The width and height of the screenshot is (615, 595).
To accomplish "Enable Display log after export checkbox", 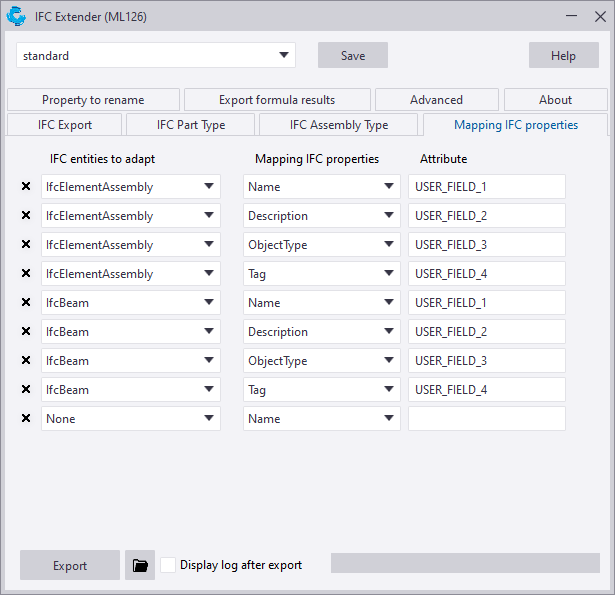I will tap(168, 565).
